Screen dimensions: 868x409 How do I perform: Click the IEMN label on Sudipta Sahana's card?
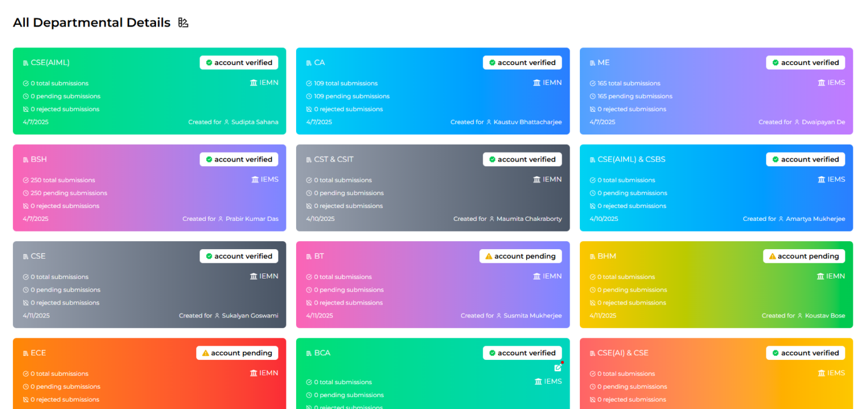269,82
